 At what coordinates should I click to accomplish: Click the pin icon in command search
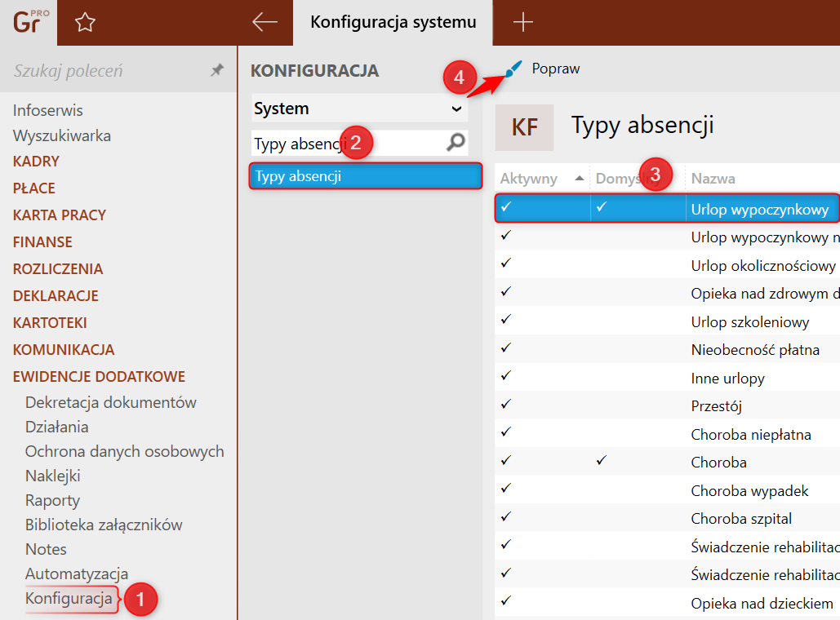tap(216, 71)
